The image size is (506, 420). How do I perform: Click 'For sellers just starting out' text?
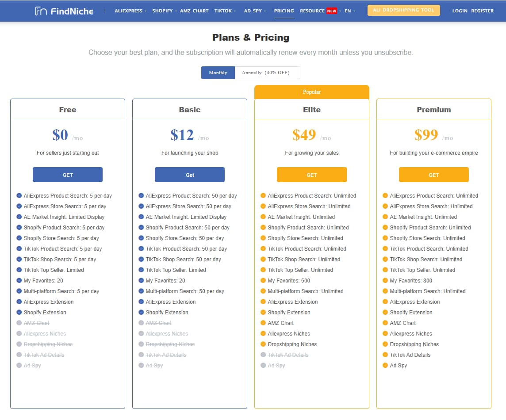tap(68, 153)
